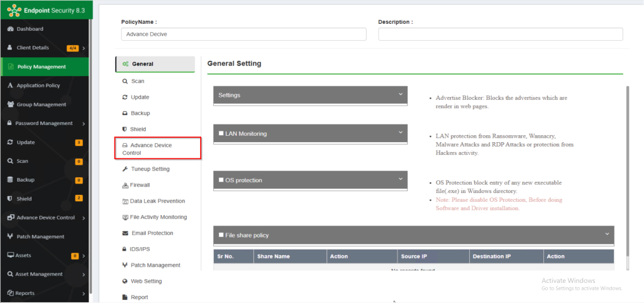Screen dimensions: 644x303
Task: Open Application Policy in the sidebar
Action: pyautogui.click(x=38, y=85)
